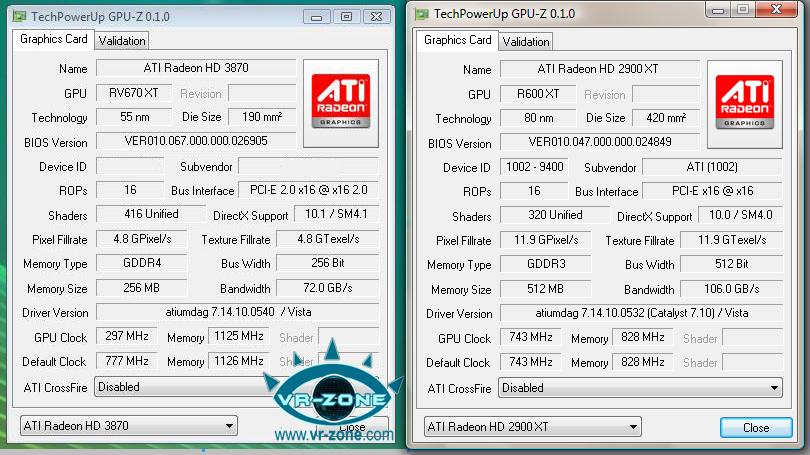Maximize the right GPU-Z window
Screen dimensions: 810x455
click(743, 9)
